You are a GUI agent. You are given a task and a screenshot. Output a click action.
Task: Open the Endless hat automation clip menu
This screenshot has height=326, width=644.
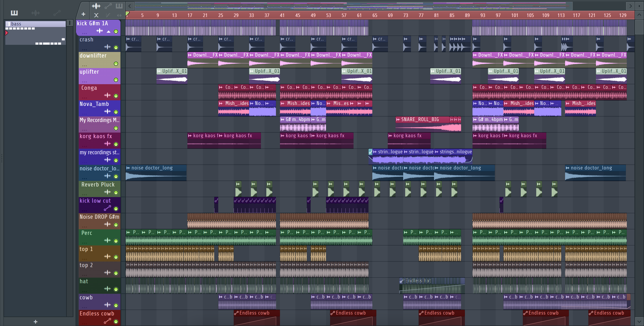point(402,281)
